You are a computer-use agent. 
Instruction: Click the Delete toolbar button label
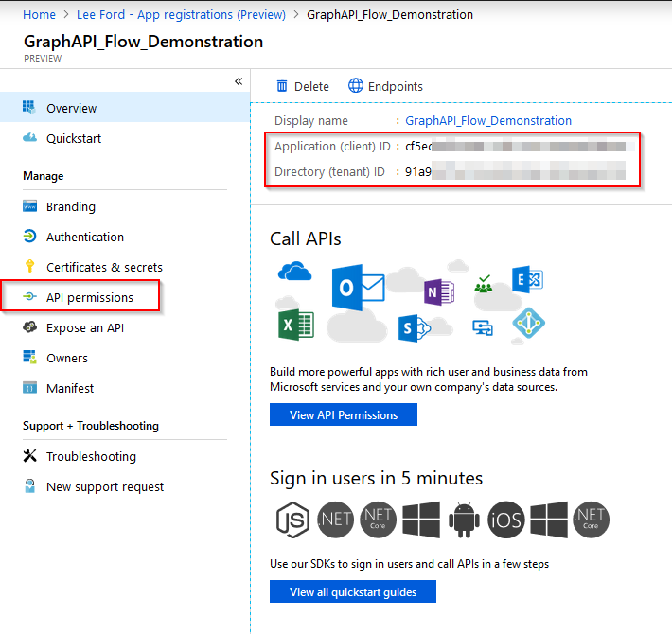point(311,86)
